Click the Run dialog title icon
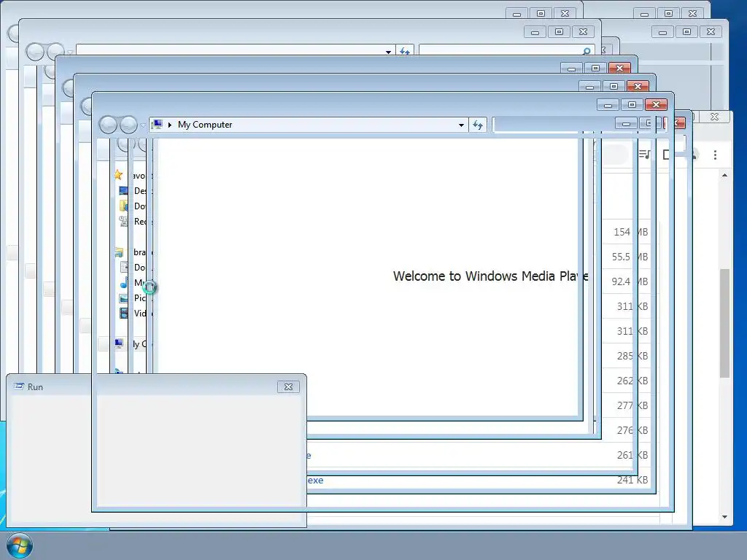This screenshot has width=747, height=560. (x=18, y=386)
